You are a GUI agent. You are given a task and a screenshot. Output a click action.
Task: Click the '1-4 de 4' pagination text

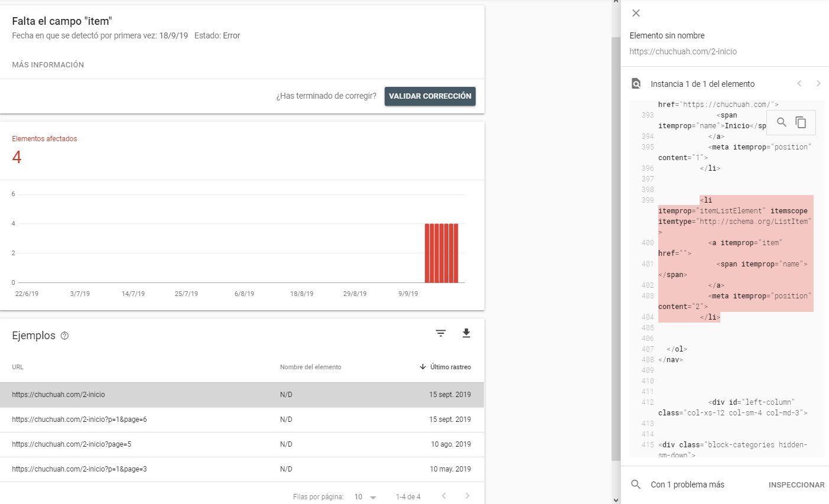(408, 497)
